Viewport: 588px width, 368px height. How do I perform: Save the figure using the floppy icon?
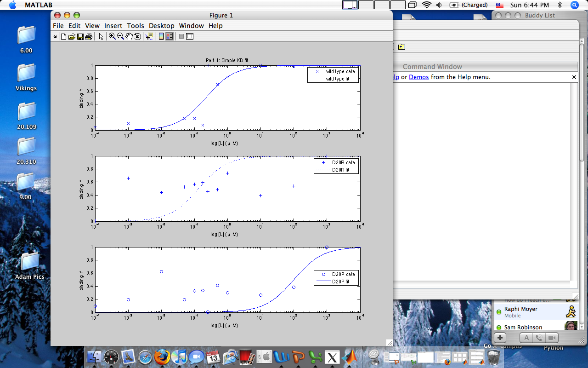click(80, 37)
